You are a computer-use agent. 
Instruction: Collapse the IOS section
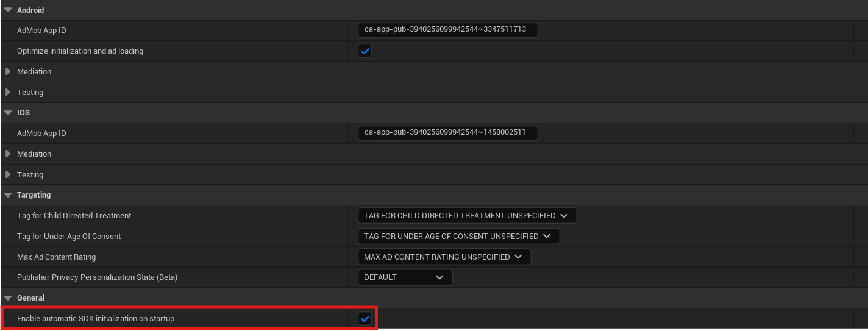pos(8,113)
